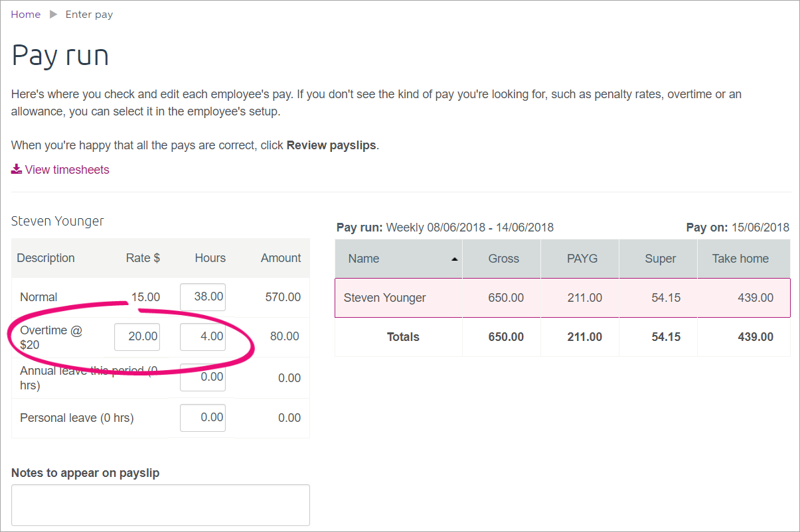Click the Personal leave hours field
Viewport: 800px width, 532px height.
pyautogui.click(x=202, y=418)
